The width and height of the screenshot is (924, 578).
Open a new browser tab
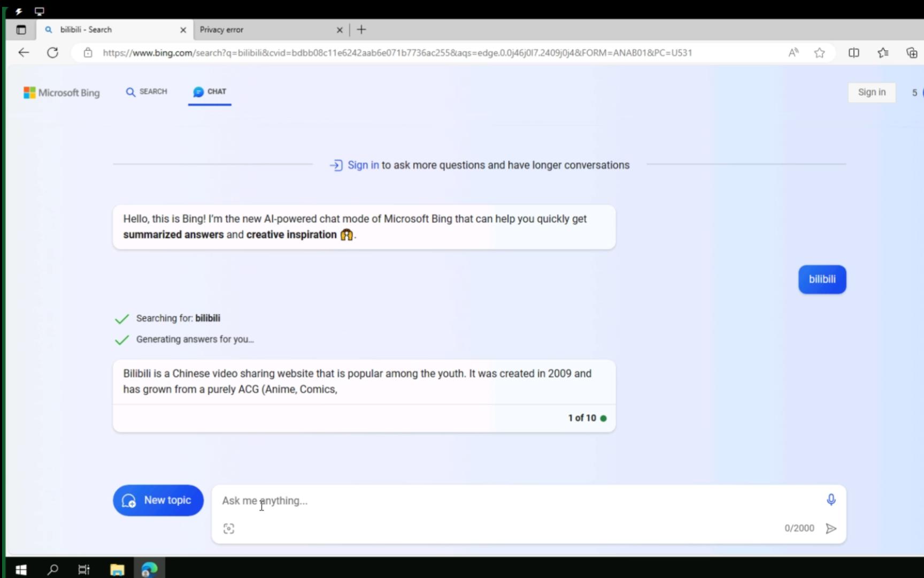361,30
